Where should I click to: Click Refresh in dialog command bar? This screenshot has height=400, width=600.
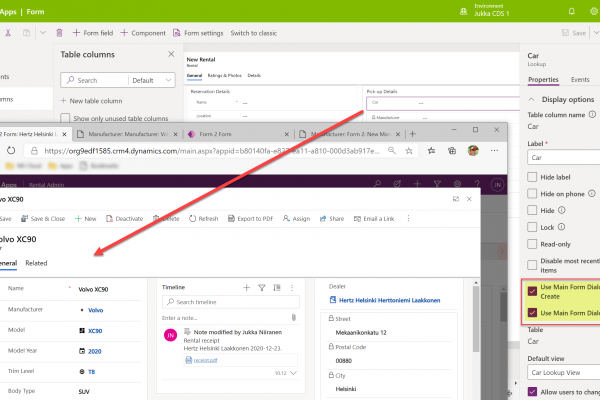coord(204,219)
